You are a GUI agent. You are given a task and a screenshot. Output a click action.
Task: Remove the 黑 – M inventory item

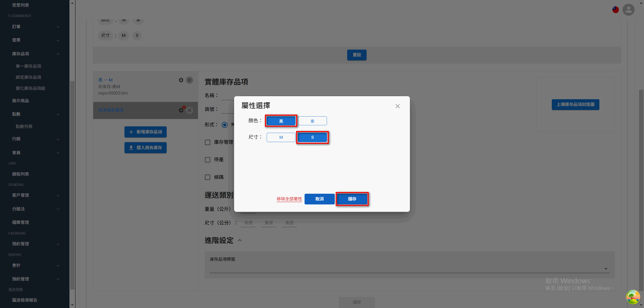190,80
